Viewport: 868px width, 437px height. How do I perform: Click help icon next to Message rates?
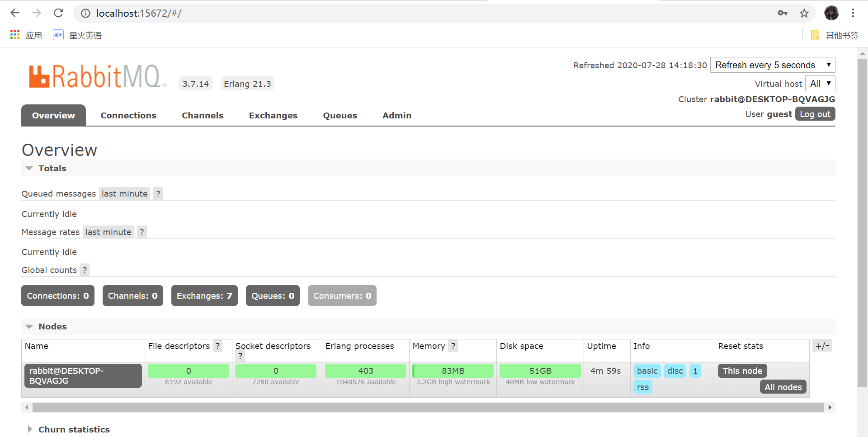(x=142, y=232)
